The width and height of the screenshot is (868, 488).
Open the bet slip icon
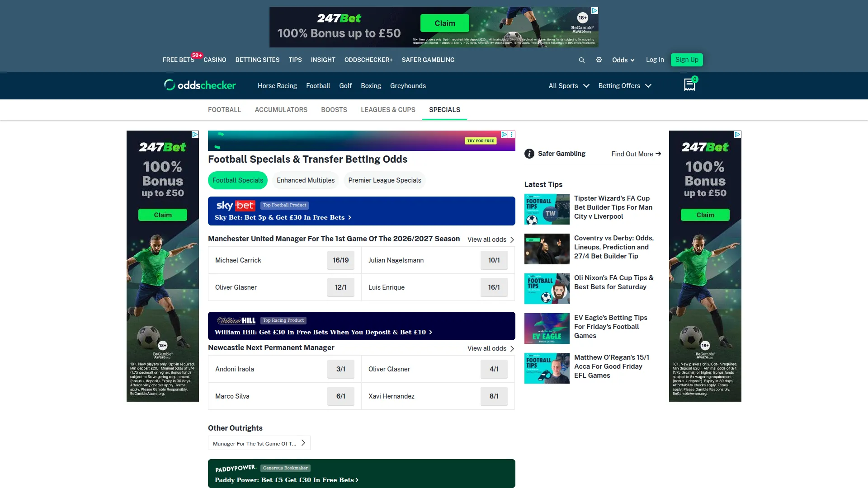689,85
